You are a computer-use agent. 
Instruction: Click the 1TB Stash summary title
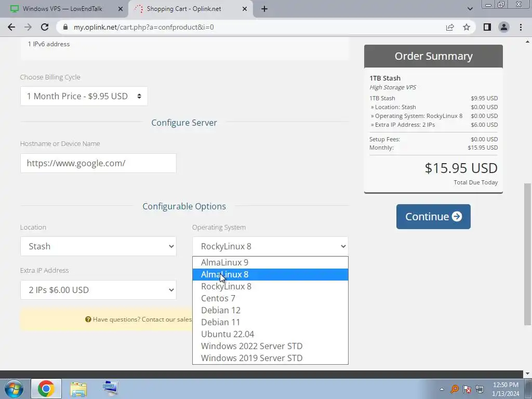tap(385, 78)
